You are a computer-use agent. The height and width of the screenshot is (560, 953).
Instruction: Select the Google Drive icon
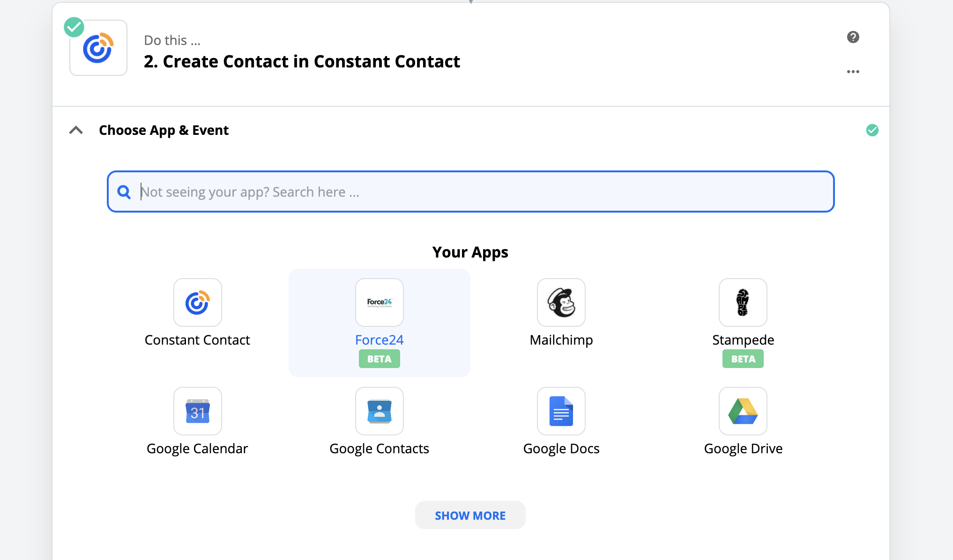[743, 411]
